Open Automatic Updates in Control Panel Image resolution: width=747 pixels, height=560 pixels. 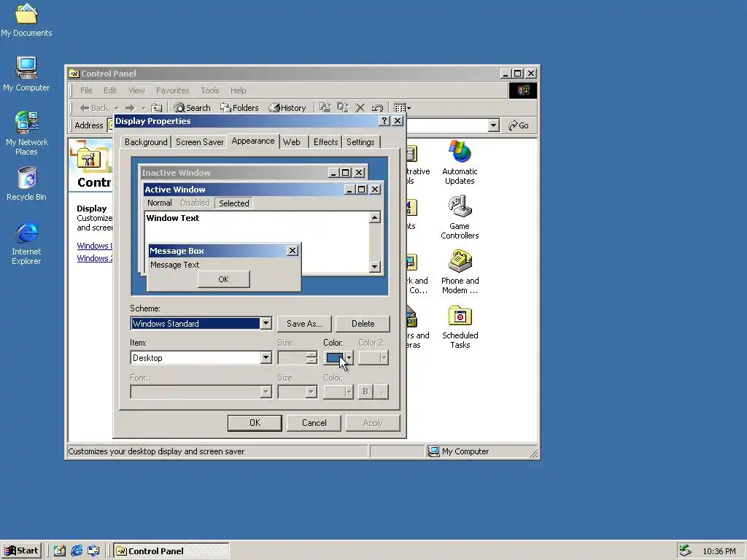click(x=460, y=163)
